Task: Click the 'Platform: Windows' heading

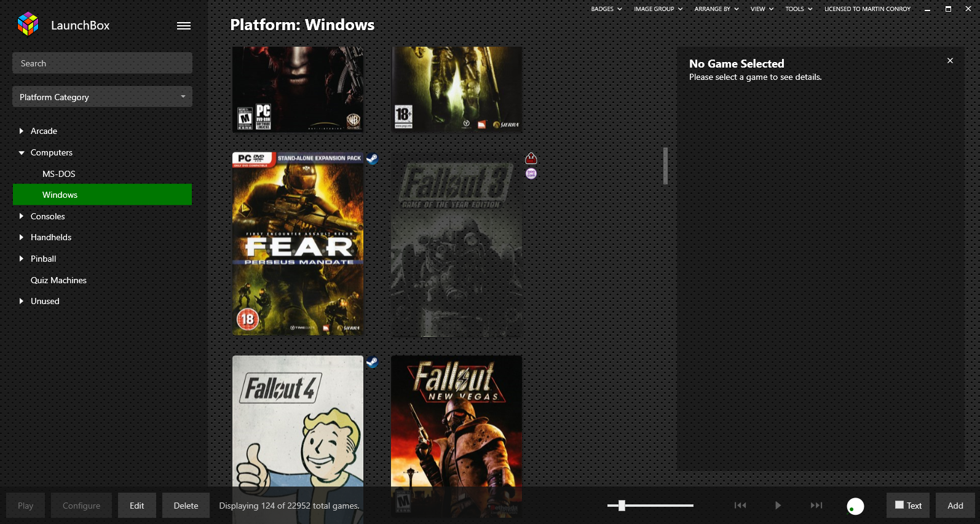Action: (x=302, y=25)
